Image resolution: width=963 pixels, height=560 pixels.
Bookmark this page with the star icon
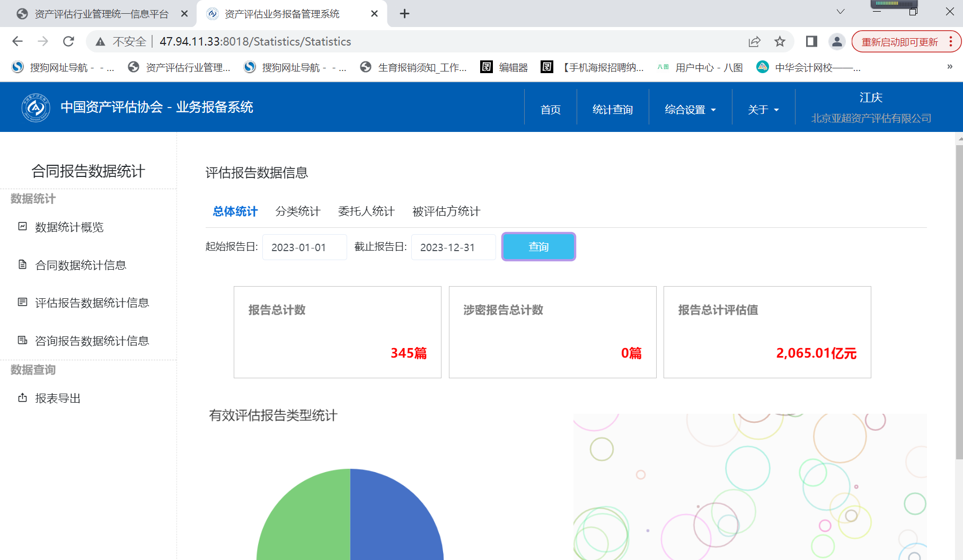[x=780, y=41]
